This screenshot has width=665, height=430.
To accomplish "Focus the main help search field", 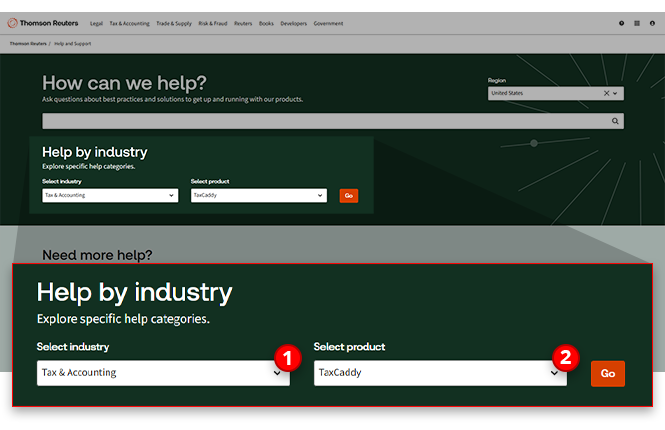I will [x=332, y=121].
